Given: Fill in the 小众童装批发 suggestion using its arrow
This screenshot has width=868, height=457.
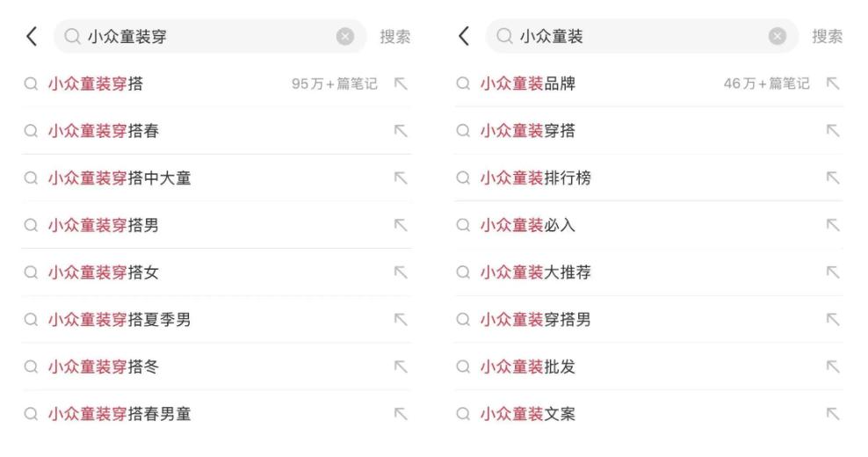Looking at the screenshot, I should (833, 366).
